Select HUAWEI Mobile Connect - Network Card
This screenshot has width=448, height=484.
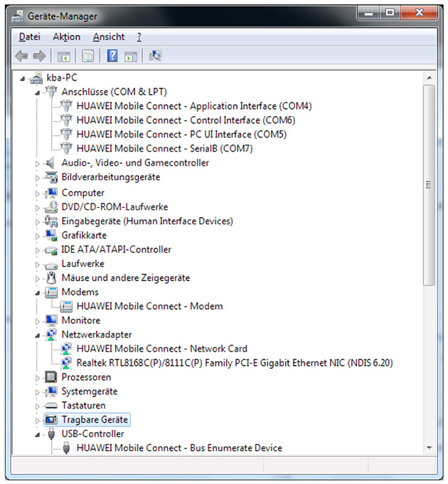pyautogui.click(x=162, y=349)
